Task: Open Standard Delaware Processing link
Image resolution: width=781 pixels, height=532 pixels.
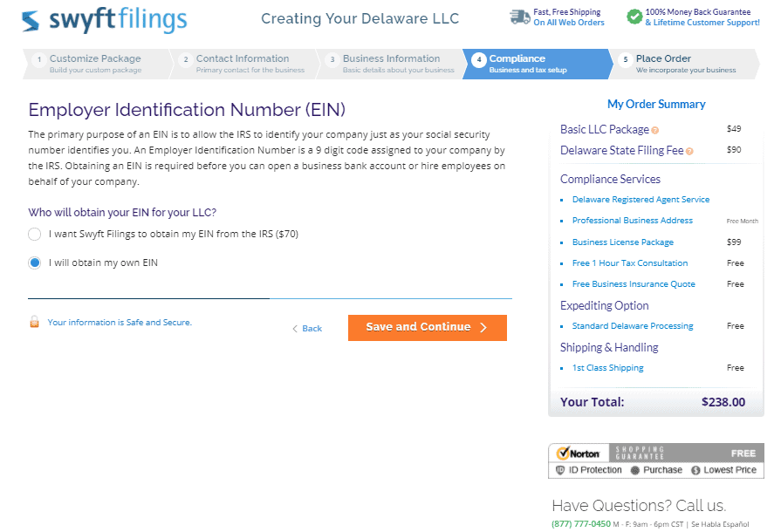Action: coord(633,326)
